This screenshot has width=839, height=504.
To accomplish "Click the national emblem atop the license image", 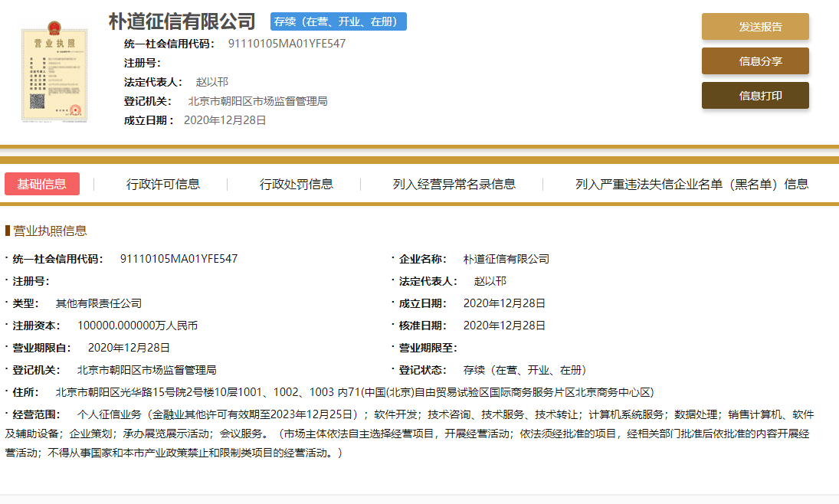I will (54, 26).
